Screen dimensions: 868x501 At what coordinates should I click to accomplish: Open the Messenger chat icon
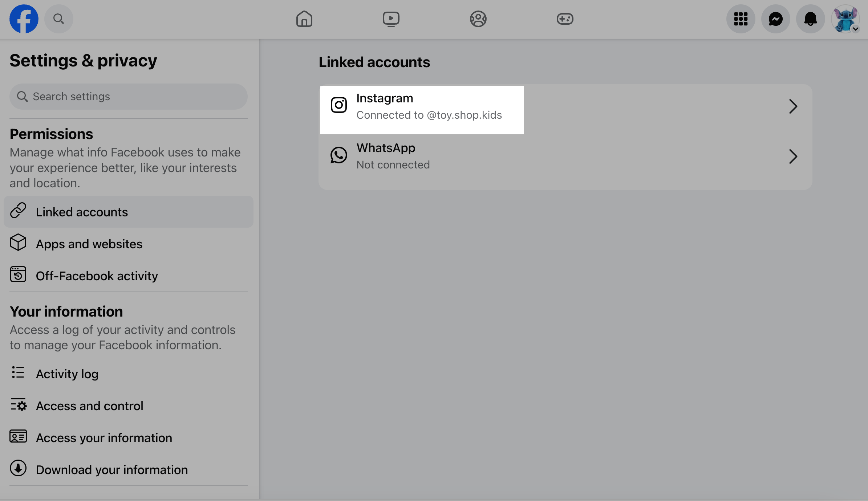click(775, 19)
